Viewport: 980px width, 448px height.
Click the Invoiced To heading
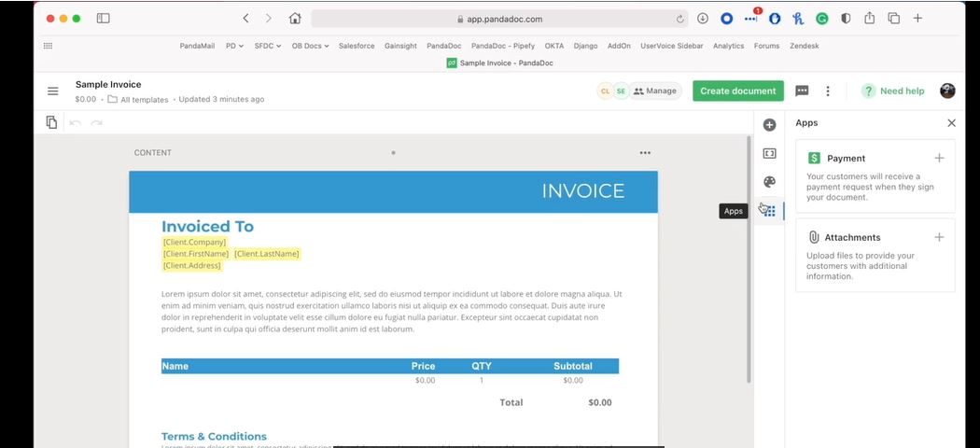(x=207, y=226)
